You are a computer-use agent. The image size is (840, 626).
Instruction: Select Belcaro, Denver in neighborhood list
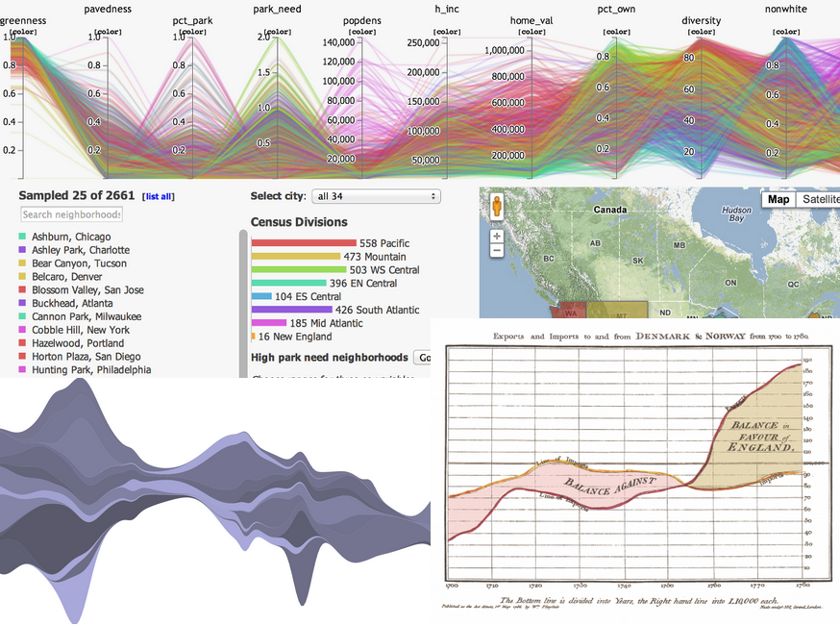pos(67,277)
